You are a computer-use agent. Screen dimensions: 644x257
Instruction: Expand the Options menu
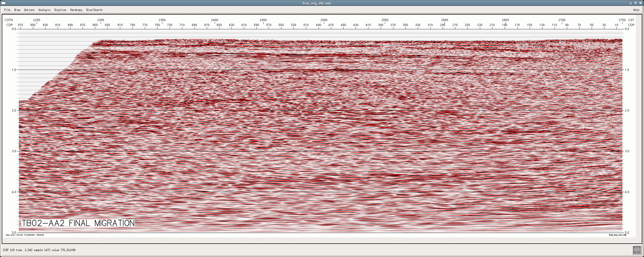[29, 10]
